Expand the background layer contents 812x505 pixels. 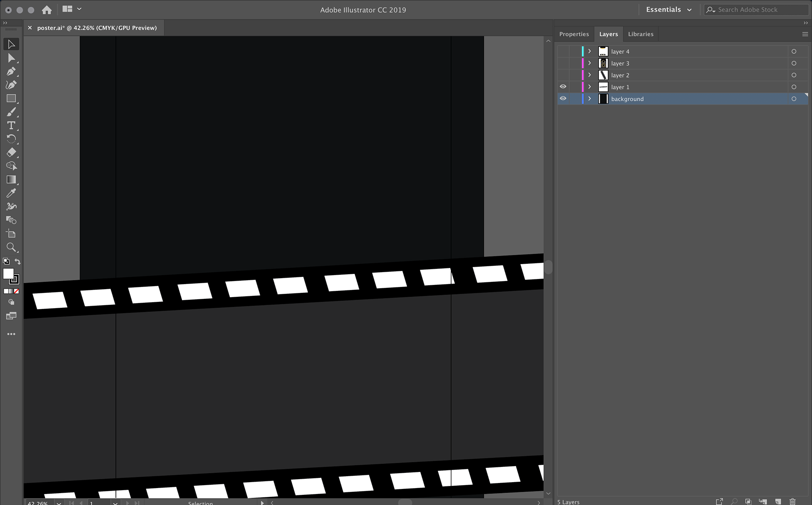(x=590, y=99)
